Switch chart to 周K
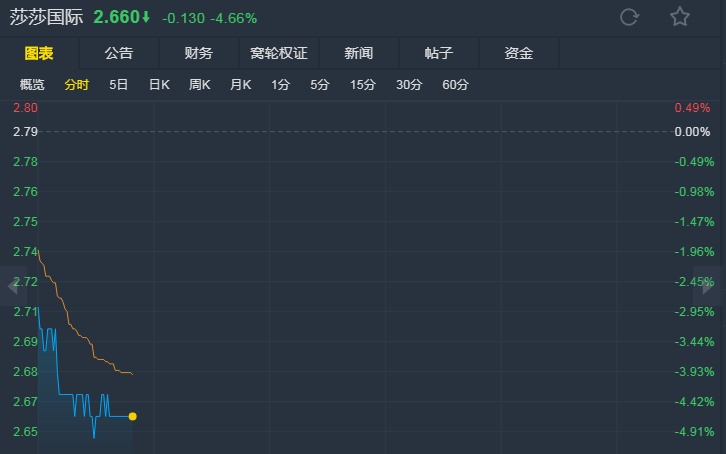 pos(200,85)
